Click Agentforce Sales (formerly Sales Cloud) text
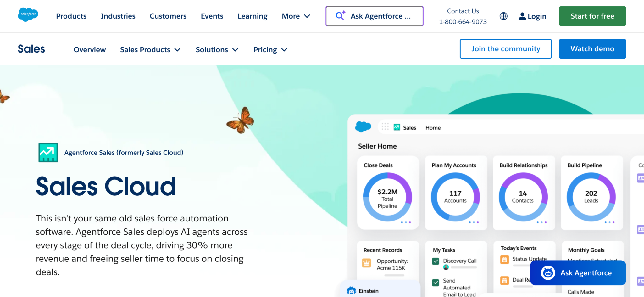 pos(124,153)
